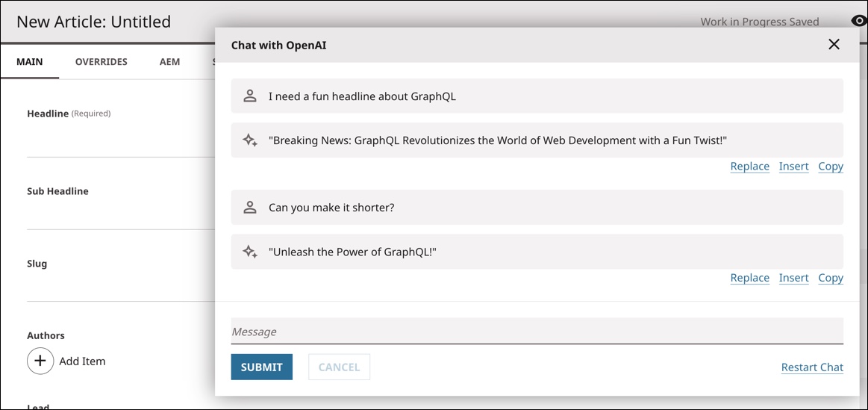Copy the Breaking News headline
The height and width of the screenshot is (410, 868).
coord(831,167)
